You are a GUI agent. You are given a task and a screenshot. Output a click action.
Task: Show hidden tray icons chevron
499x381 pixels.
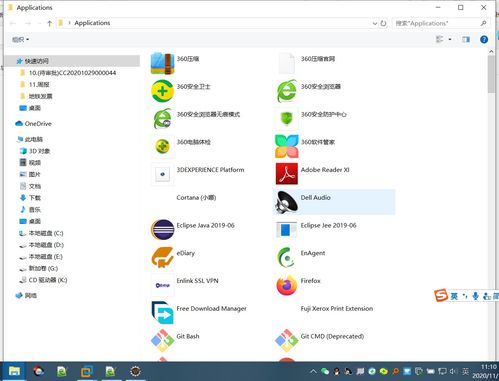(313, 371)
